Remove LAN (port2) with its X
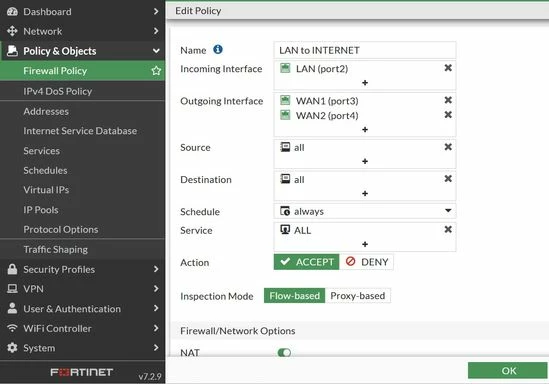Image resolution: width=549 pixels, height=384 pixels. point(448,68)
